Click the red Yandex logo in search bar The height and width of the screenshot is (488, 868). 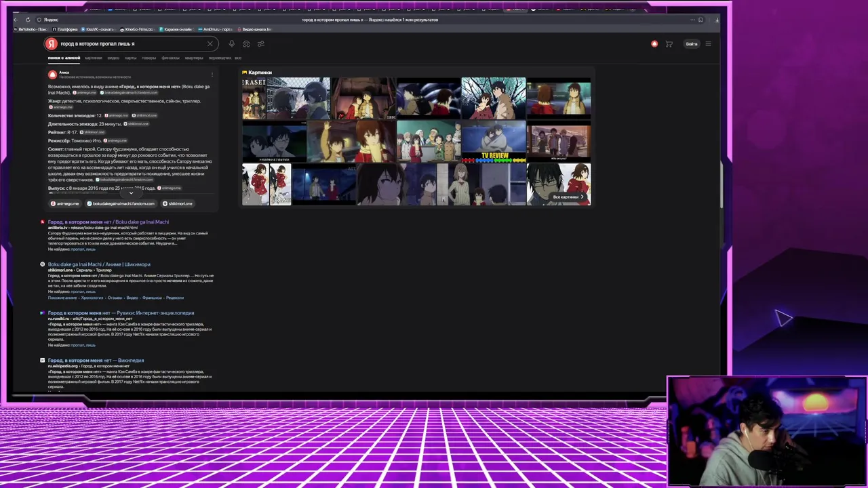pyautogui.click(x=51, y=43)
